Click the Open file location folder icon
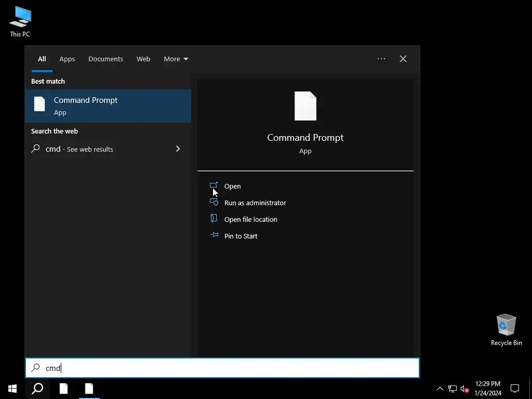This screenshot has width=532, height=399. pos(214,218)
